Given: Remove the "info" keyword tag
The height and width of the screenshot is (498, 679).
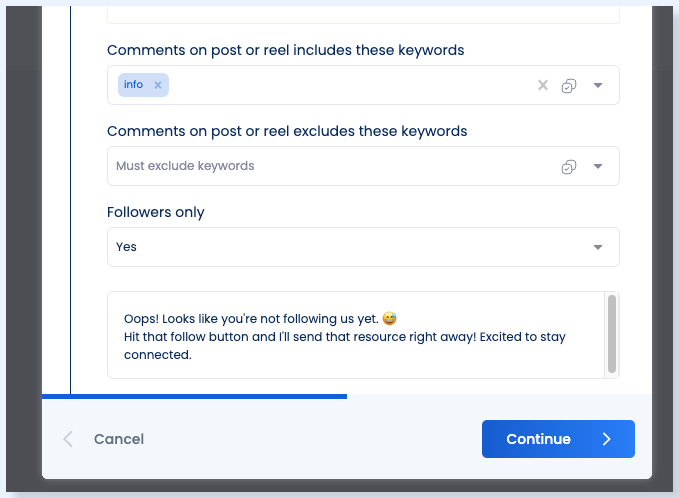Looking at the screenshot, I should [x=158, y=85].
